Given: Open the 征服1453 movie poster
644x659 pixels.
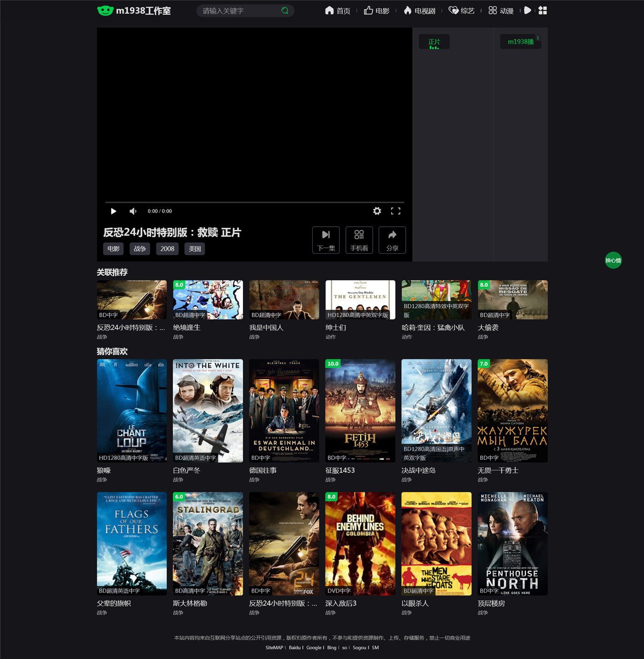Looking at the screenshot, I should point(360,411).
